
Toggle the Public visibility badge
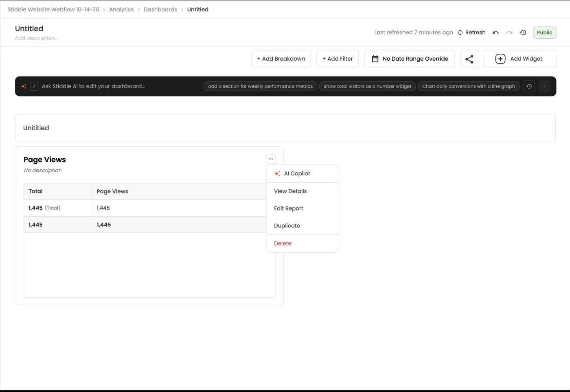544,33
